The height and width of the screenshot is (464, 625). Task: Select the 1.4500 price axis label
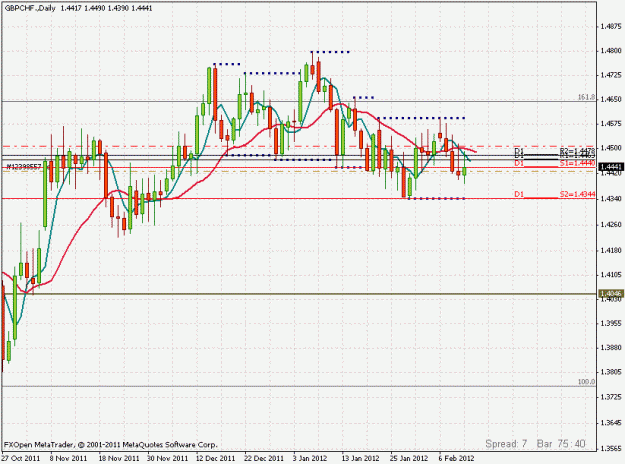pos(611,148)
